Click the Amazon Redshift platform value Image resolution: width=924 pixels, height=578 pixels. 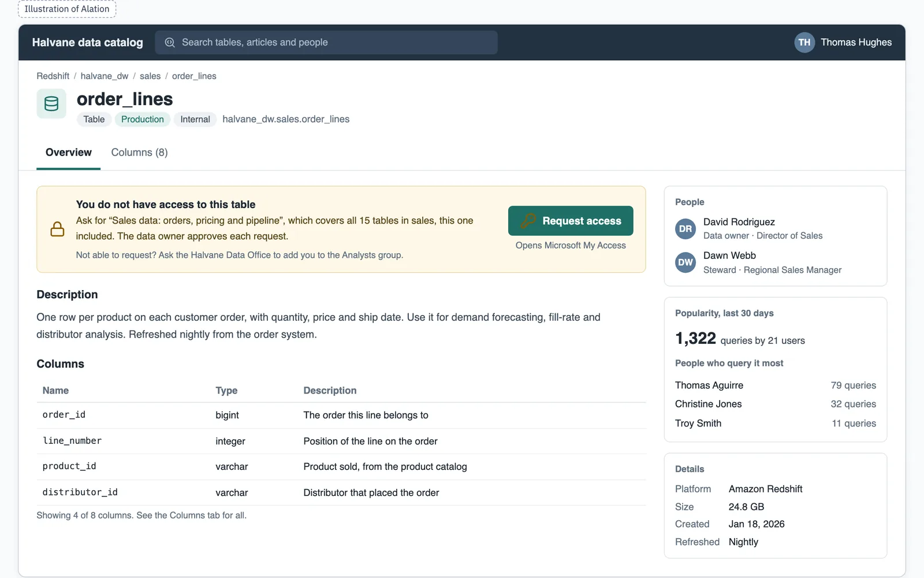click(x=765, y=489)
